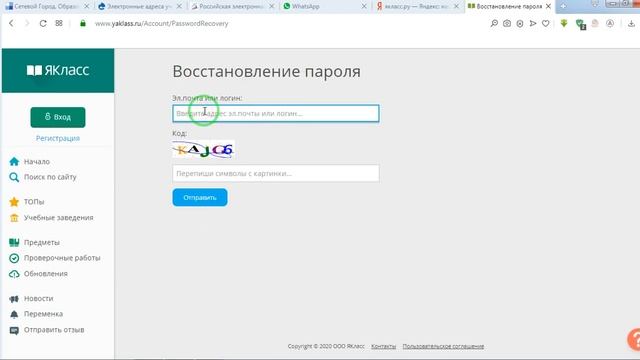Screen dimensions: 640x360
Task: Go back with the browser back arrow
Action: click(11, 24)
